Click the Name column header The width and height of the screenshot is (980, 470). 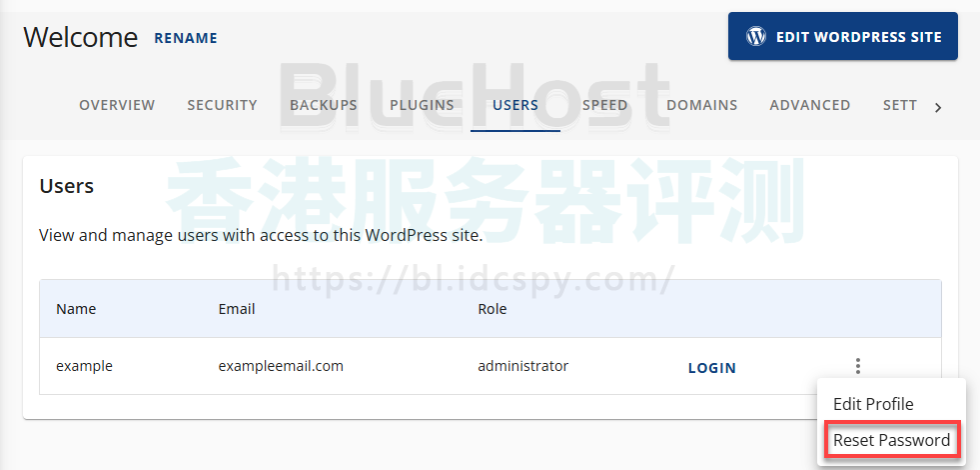click(76, 309)
